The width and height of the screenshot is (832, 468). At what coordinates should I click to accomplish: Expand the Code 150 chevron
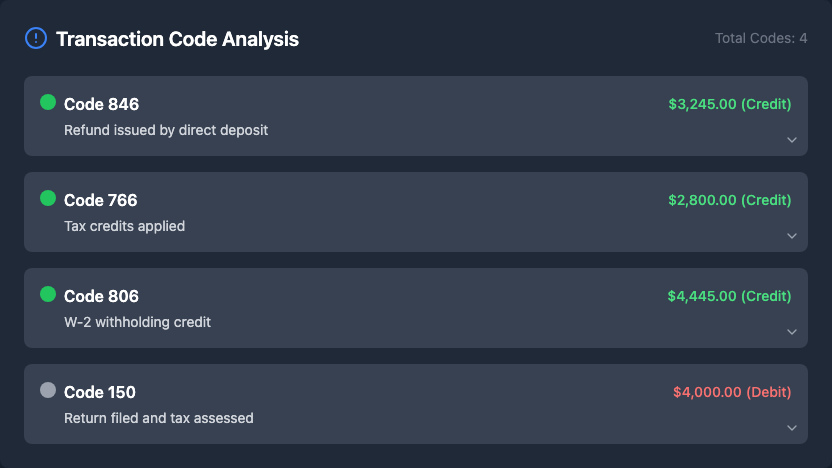(792, 428)
